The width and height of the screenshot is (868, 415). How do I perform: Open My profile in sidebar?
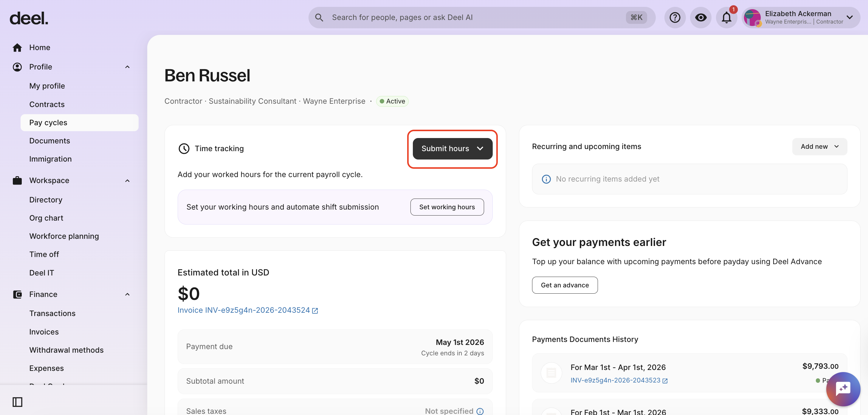coord(47,86)
